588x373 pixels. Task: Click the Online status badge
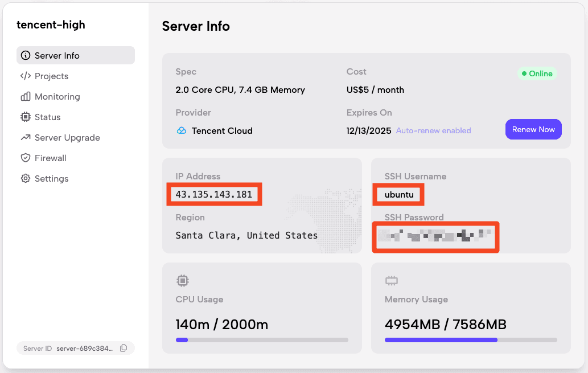[537, 73]
